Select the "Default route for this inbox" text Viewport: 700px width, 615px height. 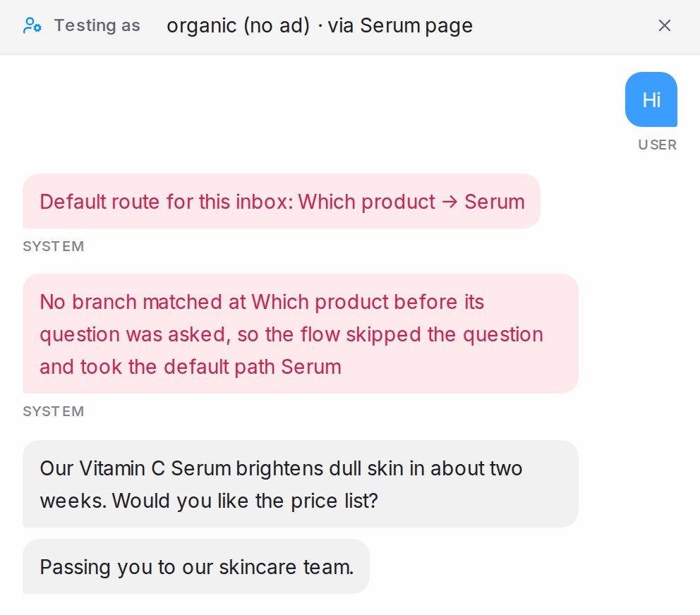pos(166,202)
